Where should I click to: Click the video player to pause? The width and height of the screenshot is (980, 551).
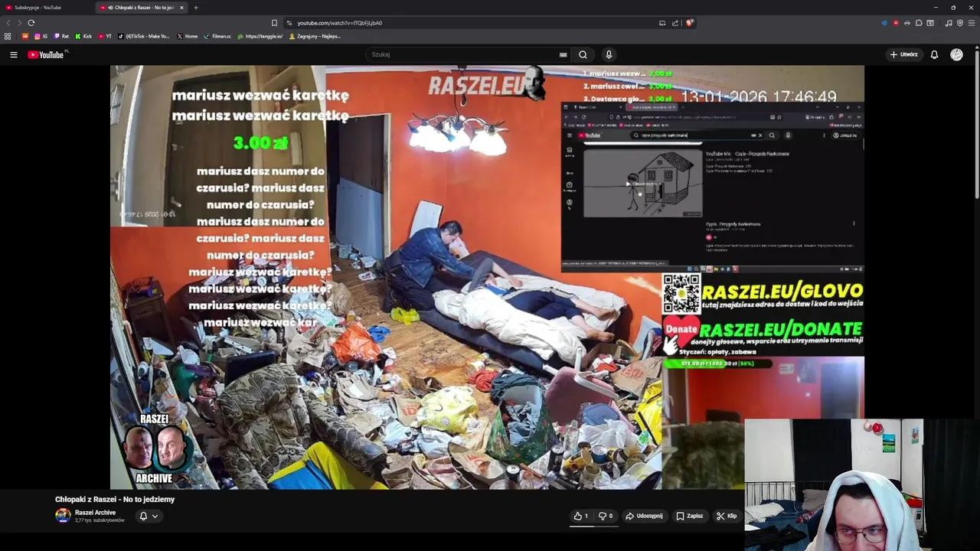487,277
